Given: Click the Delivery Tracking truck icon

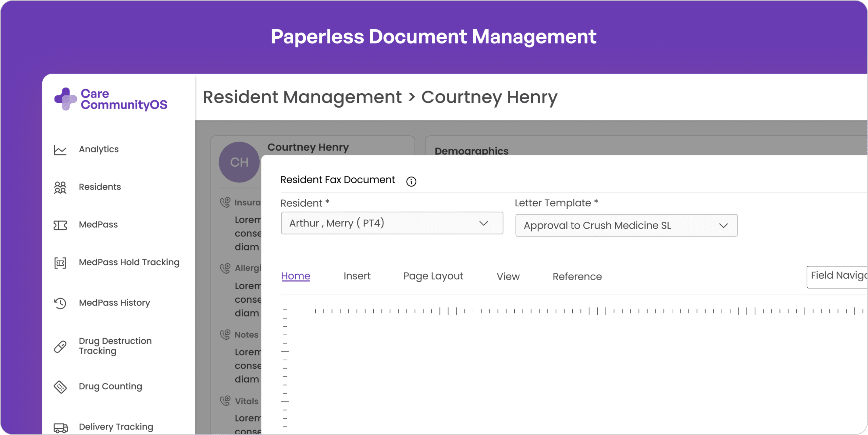Looking at the screenshot, I should pos(61,428).
